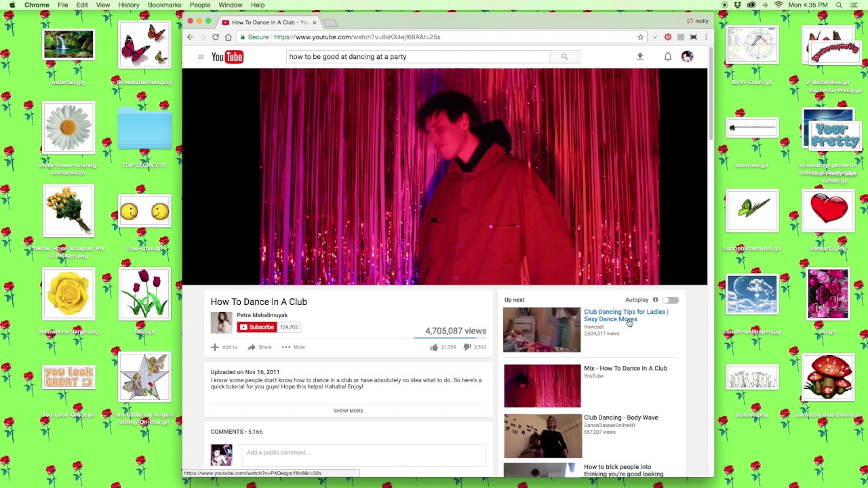This screenshot has height=488, width=868.
Task: Open Petra Mahalimuyak channel link
Action: 262,315
